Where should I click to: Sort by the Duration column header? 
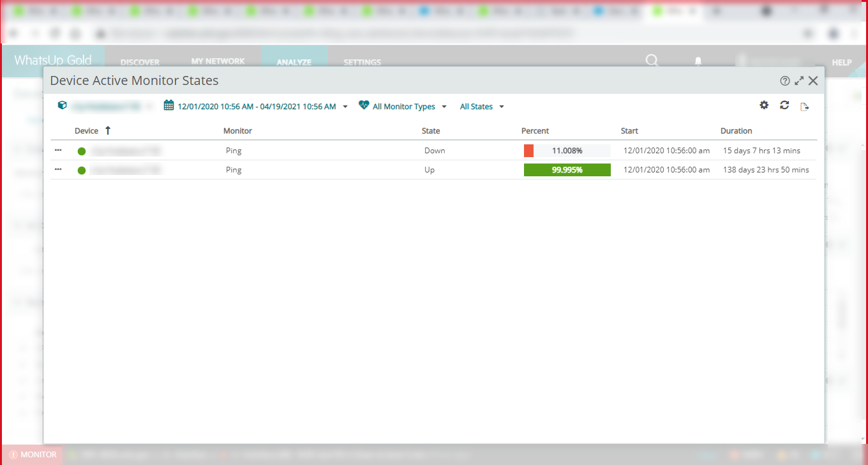pos(736,130)
